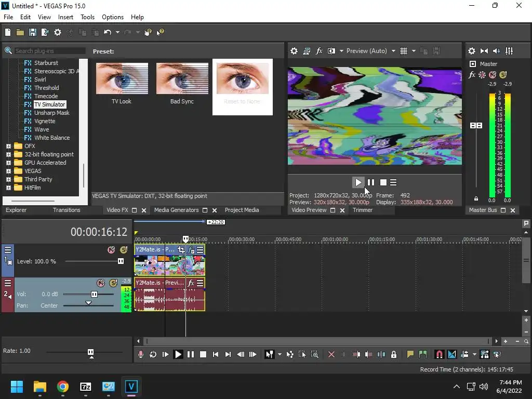Click Stop in the timeline transport bar
The width and height of the screenshot is (532, 399).
203,354
